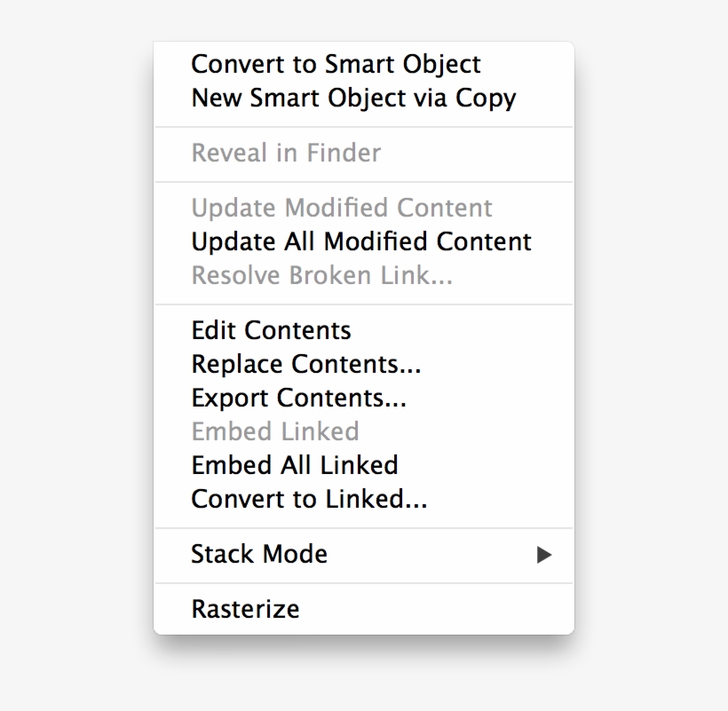The width and height of the screenshot is (728, 711).
Task: Select Export Contents… entry
Action: [299, 399]
